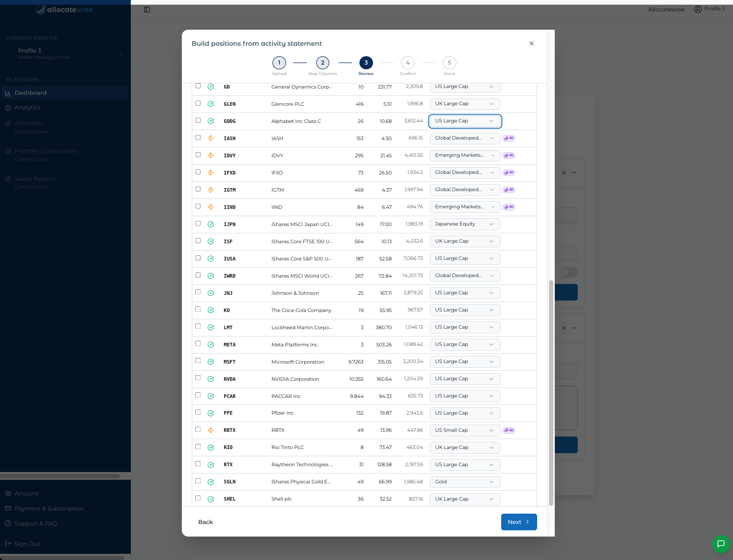Click the AI badge on the IDVY row
Screen dimensions: 733x560
(x=509, y=156)
